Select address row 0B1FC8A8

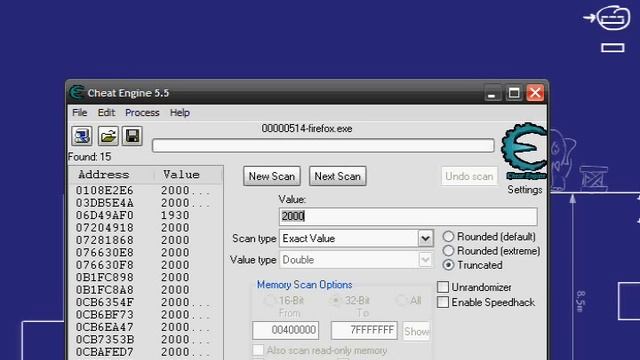click(146, 290)
